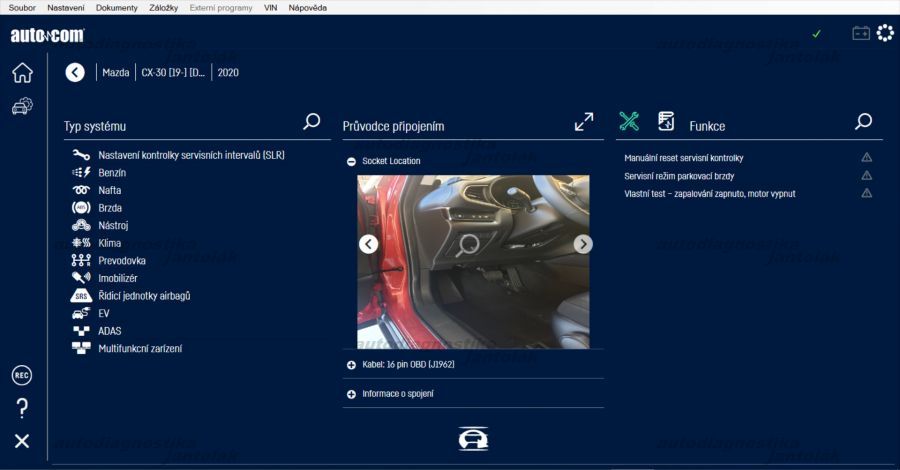Open the vehicle selection cars icon

click(22, 106)
